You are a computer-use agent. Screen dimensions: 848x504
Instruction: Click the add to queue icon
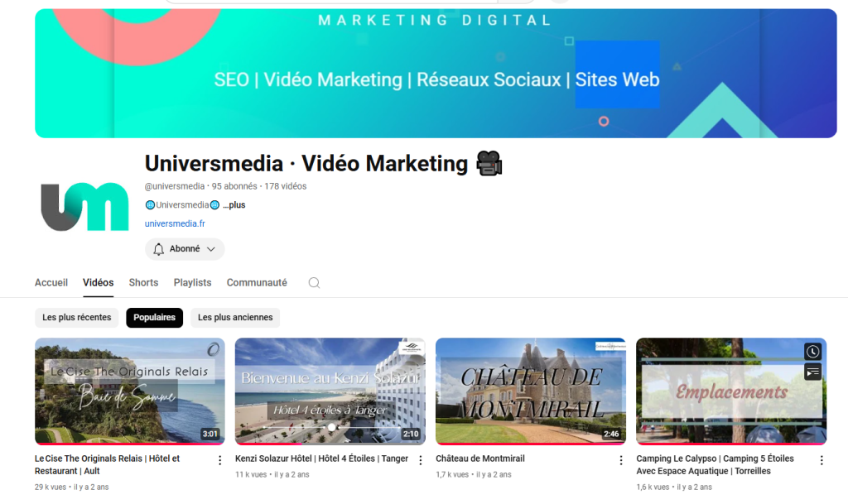tap(812, 372)
